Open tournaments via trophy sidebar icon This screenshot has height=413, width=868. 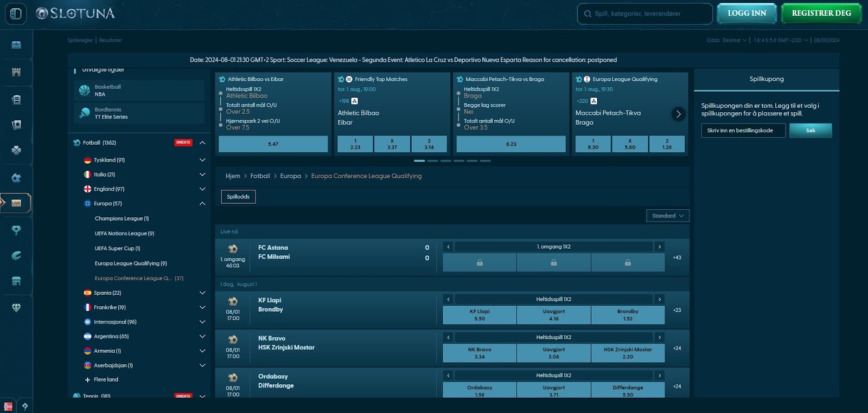coord(16,230)
